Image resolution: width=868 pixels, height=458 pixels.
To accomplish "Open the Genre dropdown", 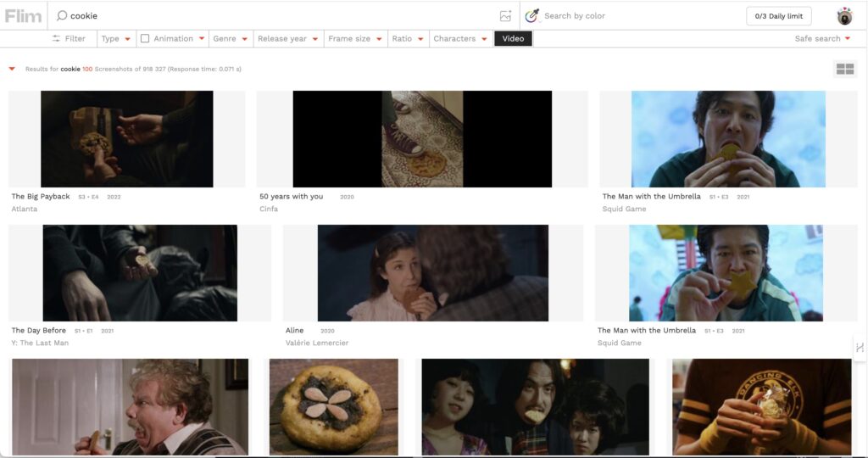I will tap(230, 39).
